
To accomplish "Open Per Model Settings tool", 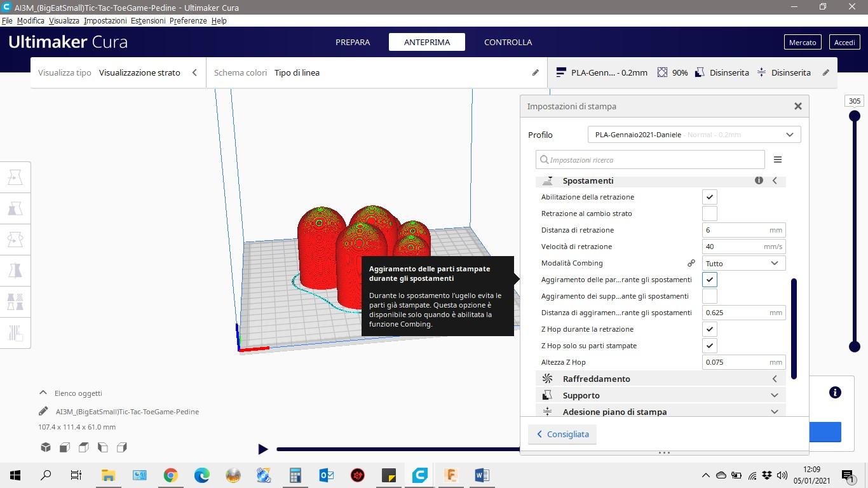I will tap(15, 302).
